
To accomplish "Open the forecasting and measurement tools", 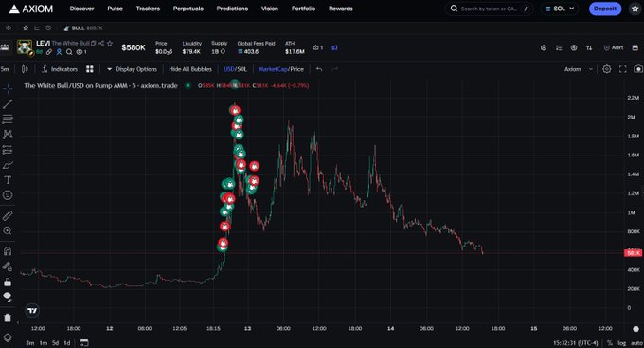I will coord(8,150).
